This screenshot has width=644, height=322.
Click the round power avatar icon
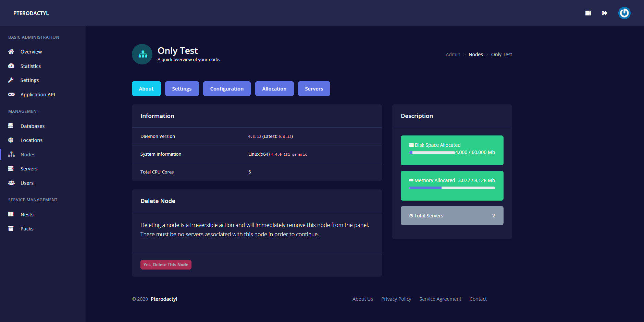[x=624, y=13]
